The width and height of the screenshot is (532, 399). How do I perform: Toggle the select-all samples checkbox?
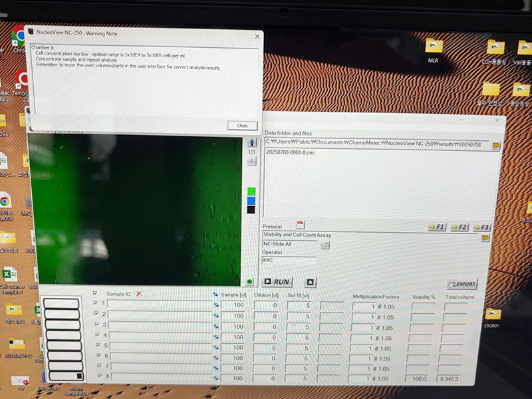pyautogui.click(x=96, y=293)
